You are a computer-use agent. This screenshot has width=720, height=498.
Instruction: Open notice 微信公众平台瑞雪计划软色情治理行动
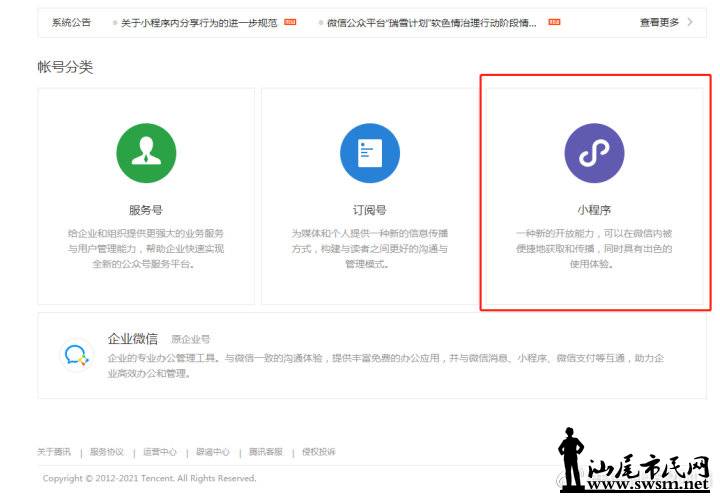coord(432,22)
